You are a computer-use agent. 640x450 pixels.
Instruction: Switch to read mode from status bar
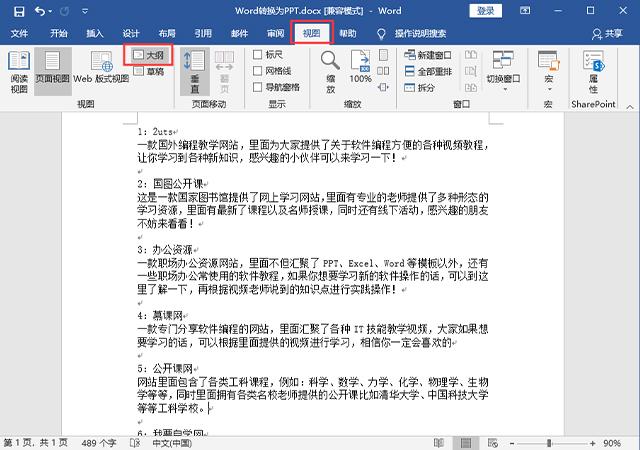tap(439, 443)
